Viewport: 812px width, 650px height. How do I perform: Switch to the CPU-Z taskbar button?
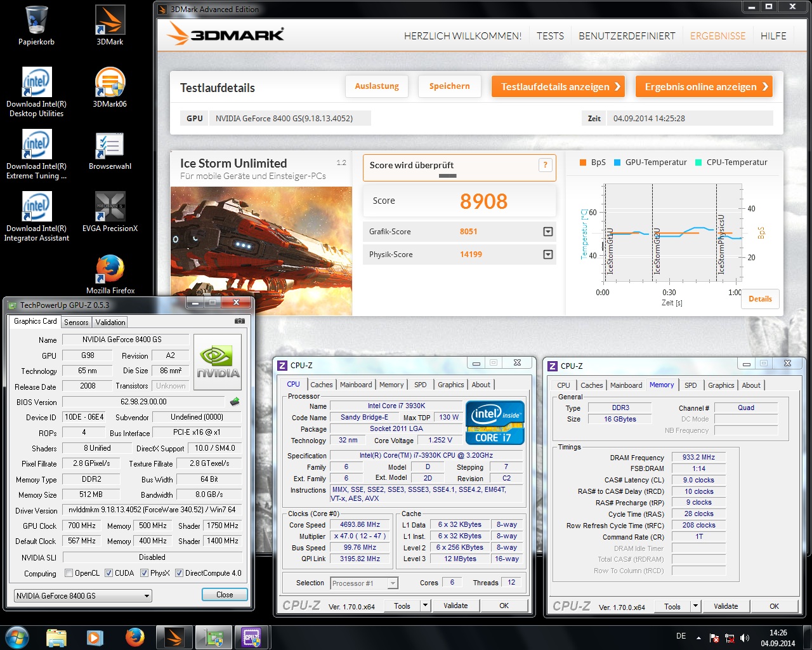click(251, 637)
